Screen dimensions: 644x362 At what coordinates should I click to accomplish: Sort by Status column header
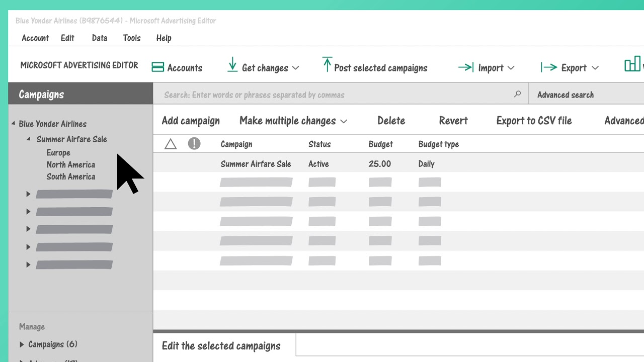coord(319,144)
